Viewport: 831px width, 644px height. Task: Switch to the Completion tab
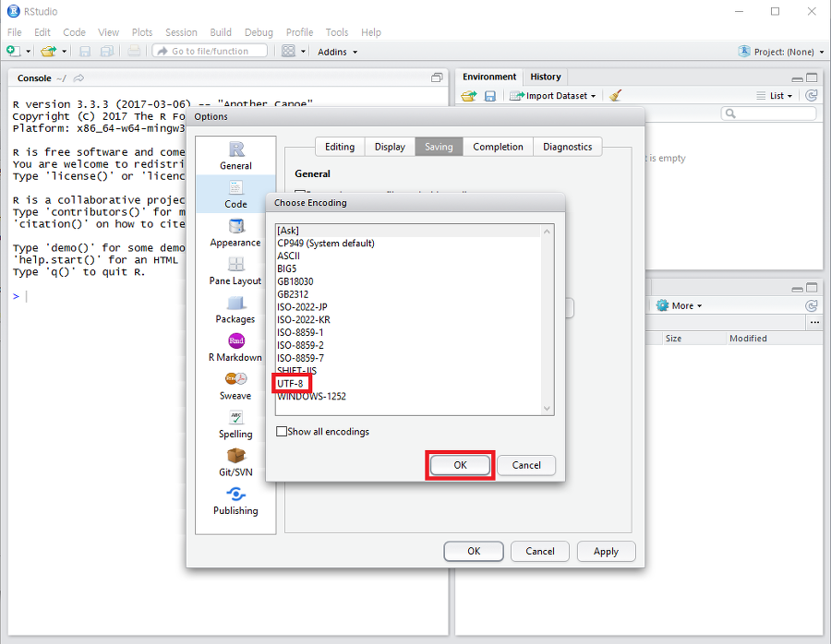tap(499, 147)
